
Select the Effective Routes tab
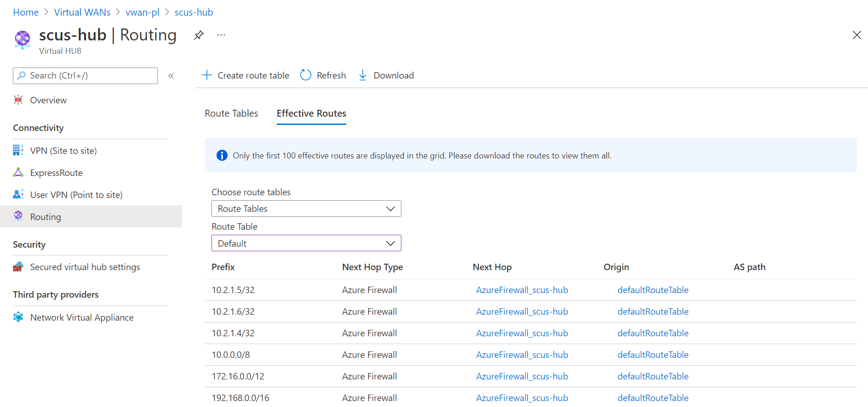click(311, 113)
